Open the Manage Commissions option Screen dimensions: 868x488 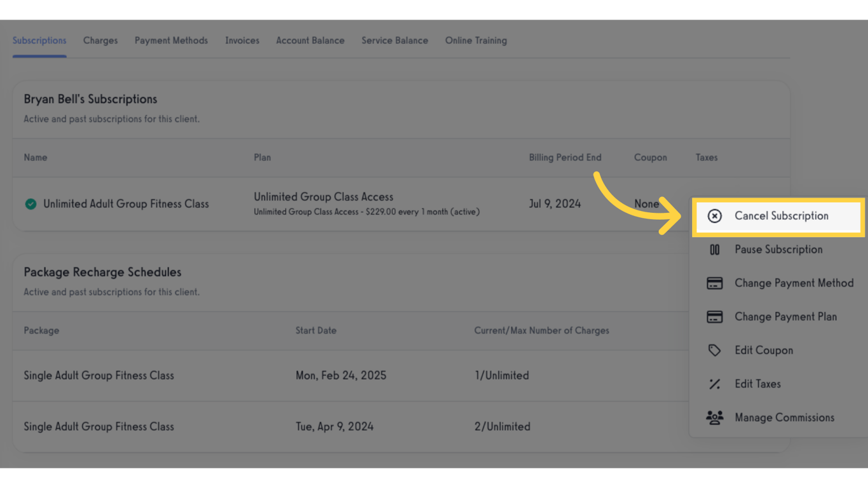coord(784,417)
